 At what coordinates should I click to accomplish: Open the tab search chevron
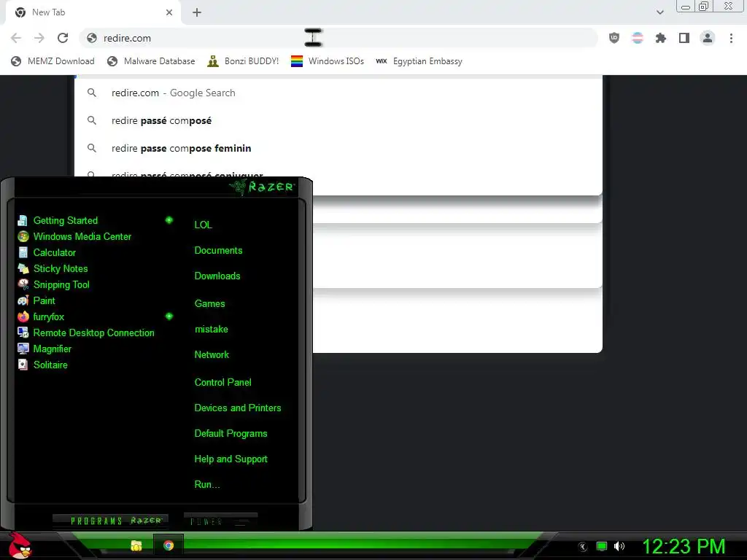(x=659, y=12)
